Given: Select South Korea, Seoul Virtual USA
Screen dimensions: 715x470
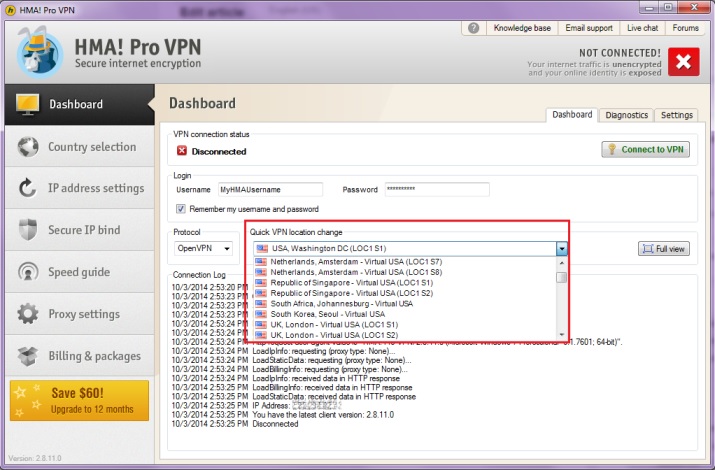Looking at the screenshot, I should pyautogui.click(x=405, y=314).
